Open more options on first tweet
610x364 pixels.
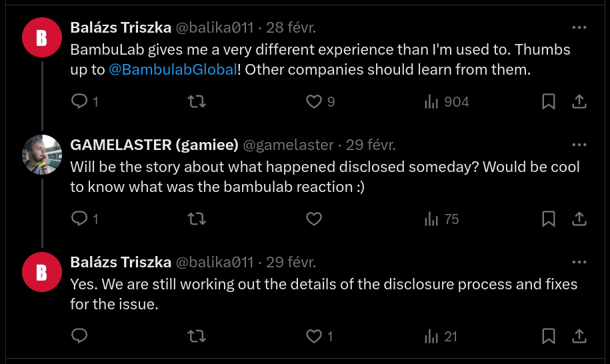(579, 28)
